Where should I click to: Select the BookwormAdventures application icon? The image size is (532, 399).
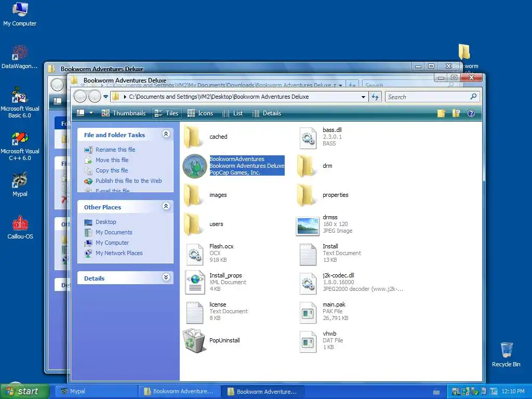point(195,166)
